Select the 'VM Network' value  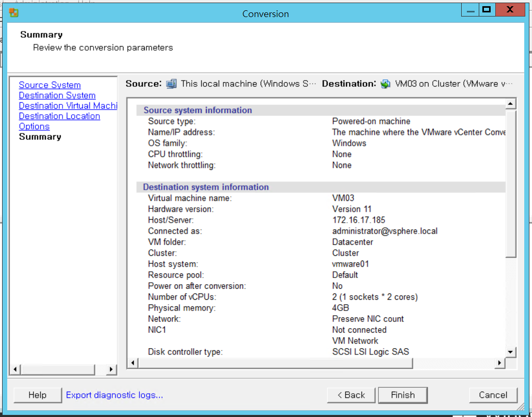point(355,341)
